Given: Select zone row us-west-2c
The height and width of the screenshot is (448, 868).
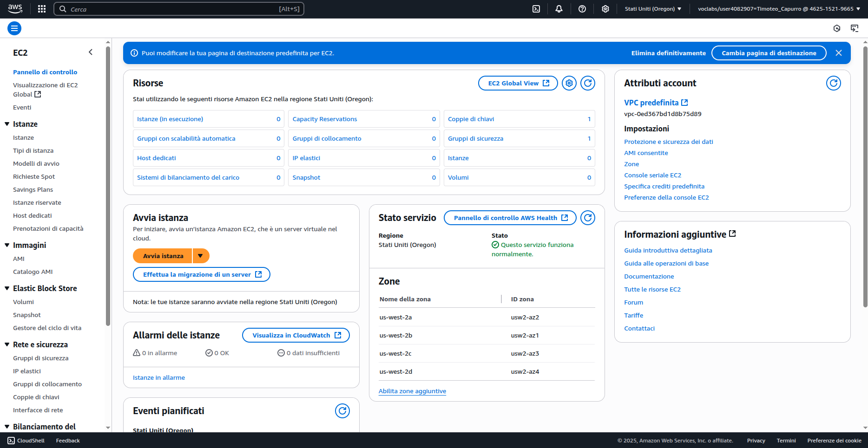Looking at the screenshot, I should [x=487, y=353].
